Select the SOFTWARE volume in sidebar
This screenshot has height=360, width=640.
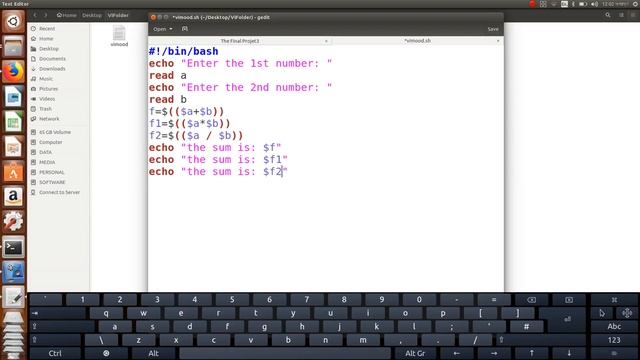(x=52, y=182)
